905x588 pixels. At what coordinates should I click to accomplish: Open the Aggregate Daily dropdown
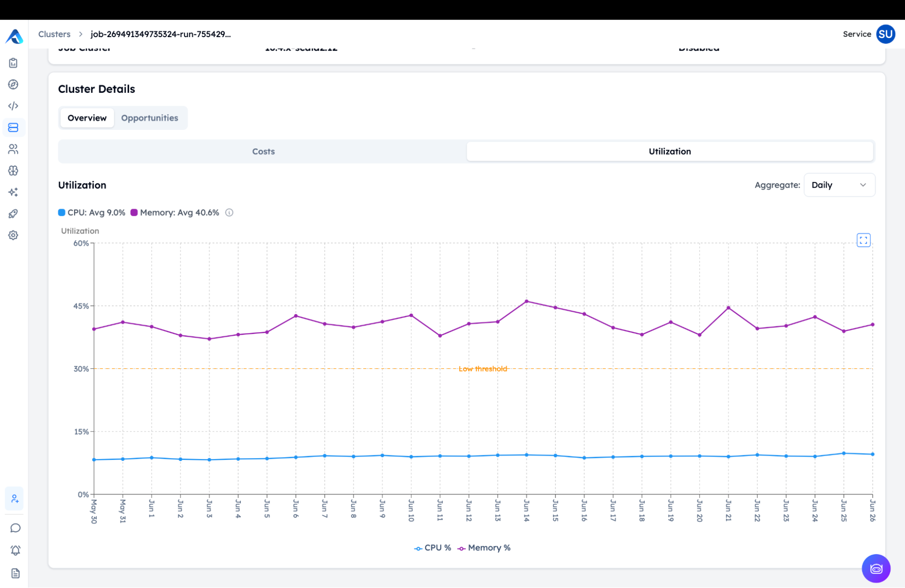tap(839, 185)
